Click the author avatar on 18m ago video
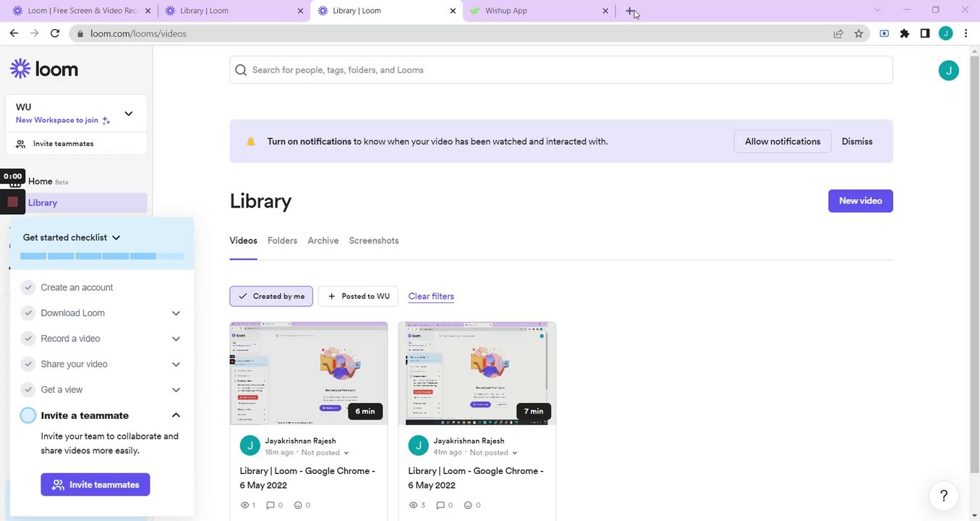Viewport: 980px width, 521px height. [x=250, y=446]
